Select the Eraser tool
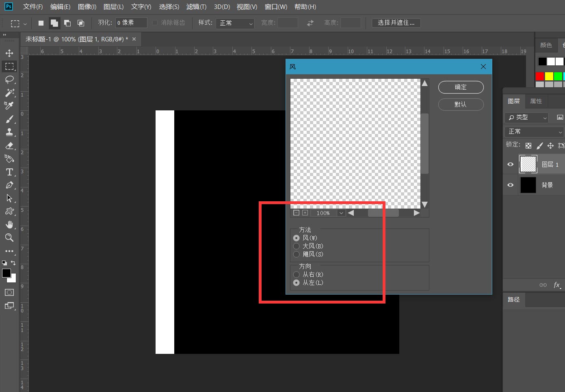The image size is (565, 392). pos(9,145)
